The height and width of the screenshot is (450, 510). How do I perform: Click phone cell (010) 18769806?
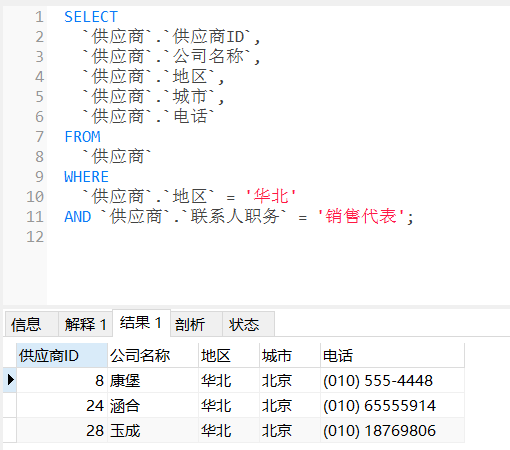click(392, 430)
